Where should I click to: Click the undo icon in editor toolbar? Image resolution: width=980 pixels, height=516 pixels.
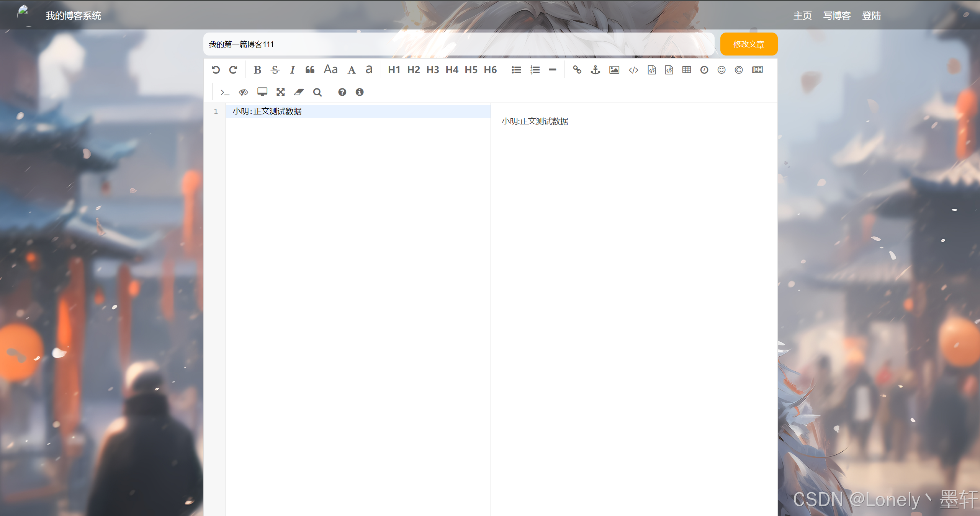coord(216,70)
